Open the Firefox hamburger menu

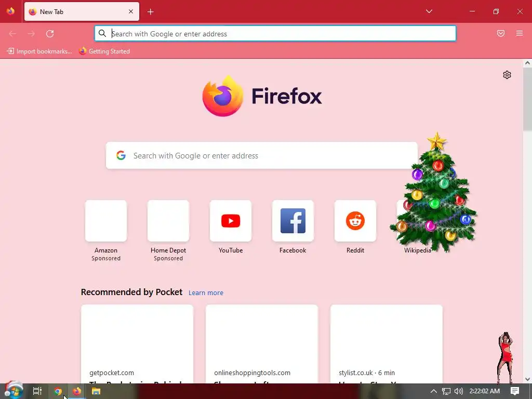tap(520, 33)
